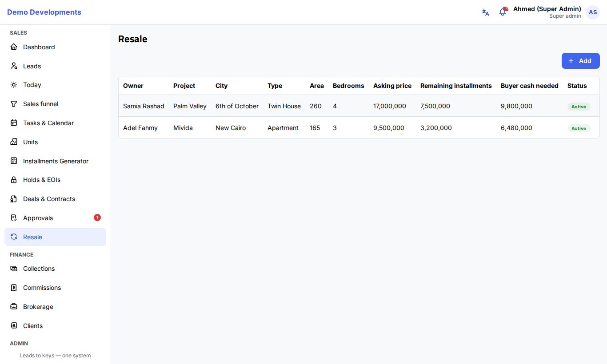Screen dimensions: 607x364
Task: Open the notifications bell icon
Action: click(503, 12)
